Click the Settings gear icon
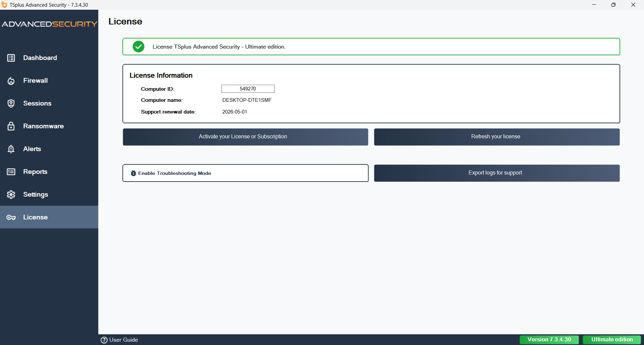The width and height of the screenshot is (644, 345). click(x=11, y=195)
